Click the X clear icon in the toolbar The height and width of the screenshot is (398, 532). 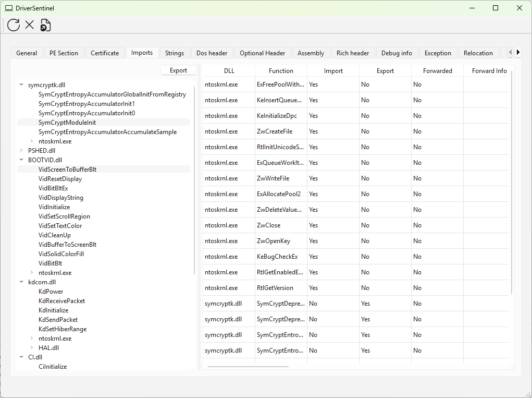(x=30, y=25)
